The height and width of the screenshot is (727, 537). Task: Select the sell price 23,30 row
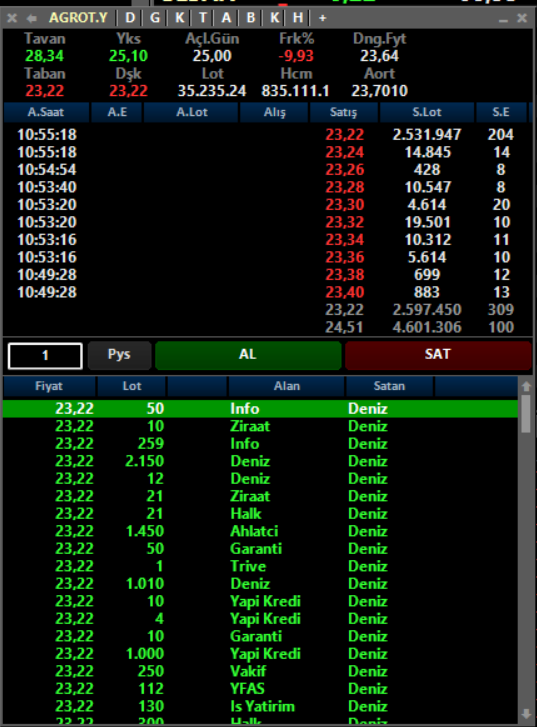tap(345, 205)
